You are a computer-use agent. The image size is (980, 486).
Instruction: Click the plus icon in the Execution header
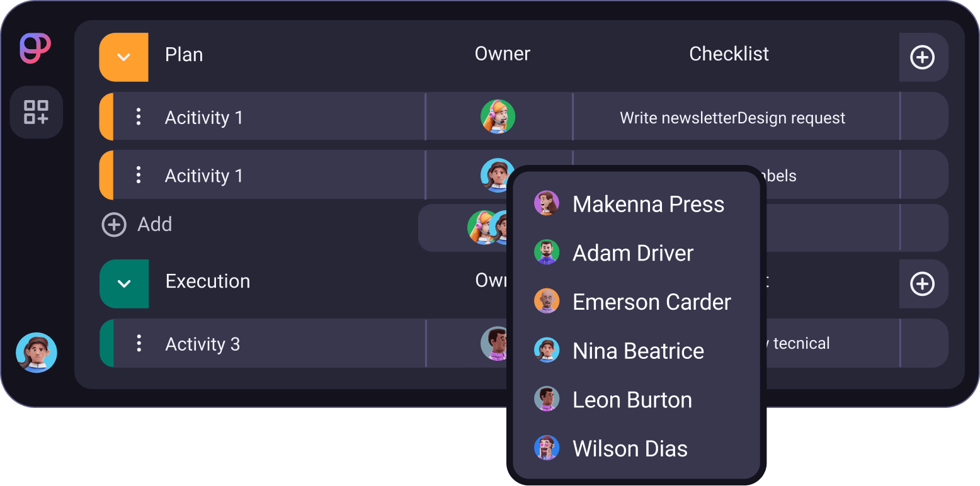coord(923,284)
